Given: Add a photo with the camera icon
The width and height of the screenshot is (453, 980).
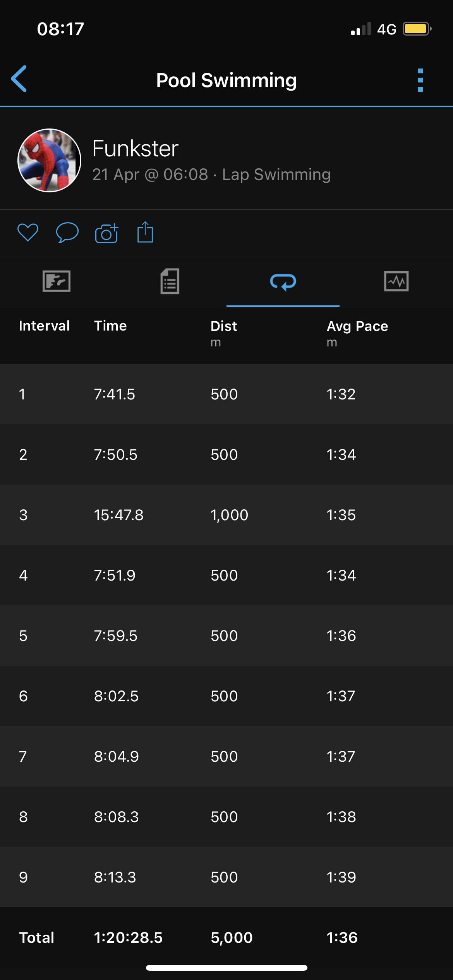Looking at the screenshot, I should coord(106,233).
